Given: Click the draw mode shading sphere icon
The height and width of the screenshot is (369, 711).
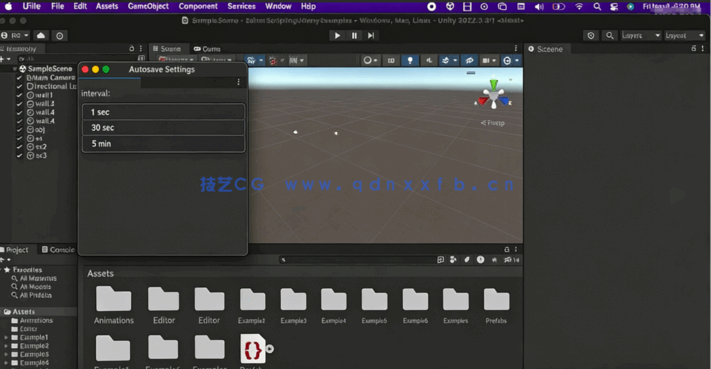Looking at the screenshot, I should 367,60.
